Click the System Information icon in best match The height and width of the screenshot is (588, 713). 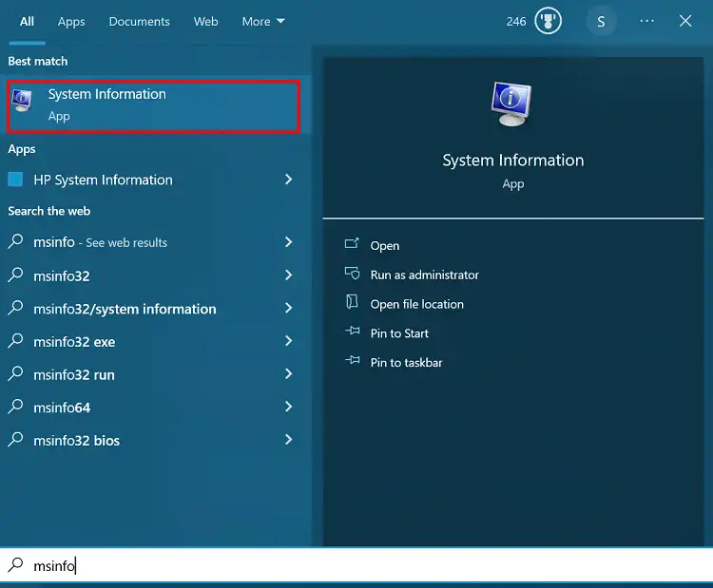coord(22,101)
